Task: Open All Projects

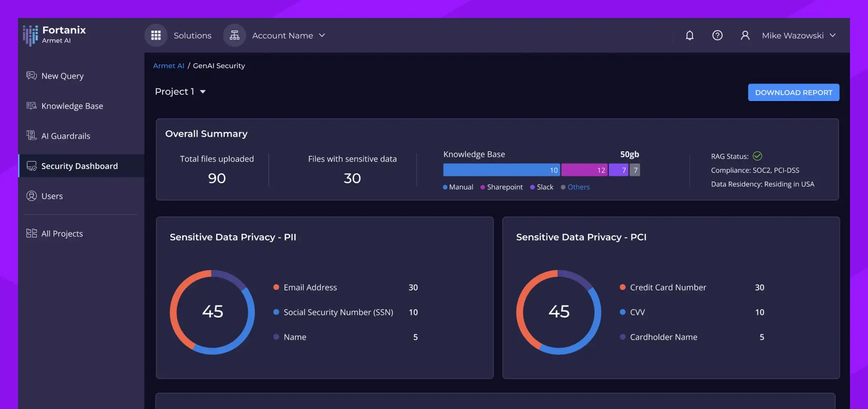Action: 81,234
